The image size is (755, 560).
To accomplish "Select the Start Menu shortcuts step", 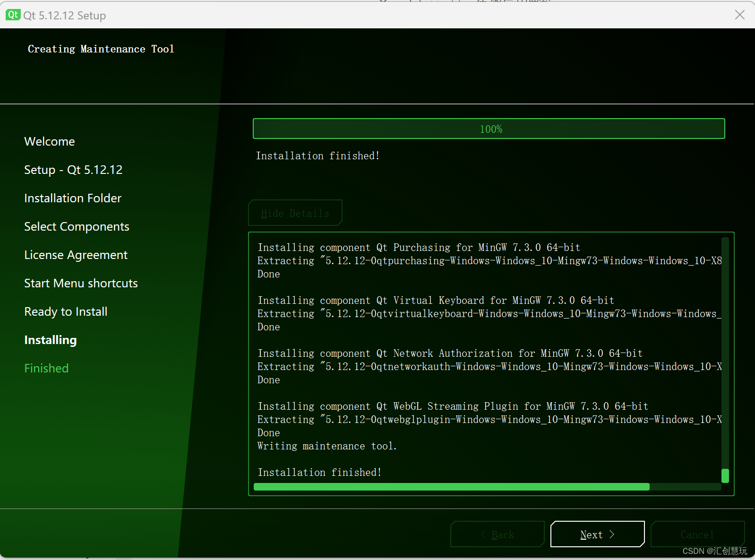I will pyautogui.click(x=81, y=283).
